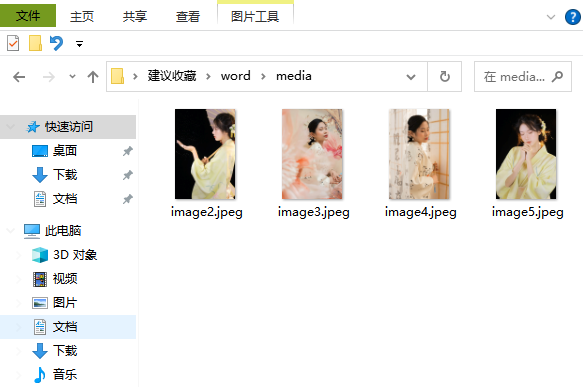This screenshot has width=583, height=387.
Task: Expand chevron after word in path
Action: coord(263,77)
